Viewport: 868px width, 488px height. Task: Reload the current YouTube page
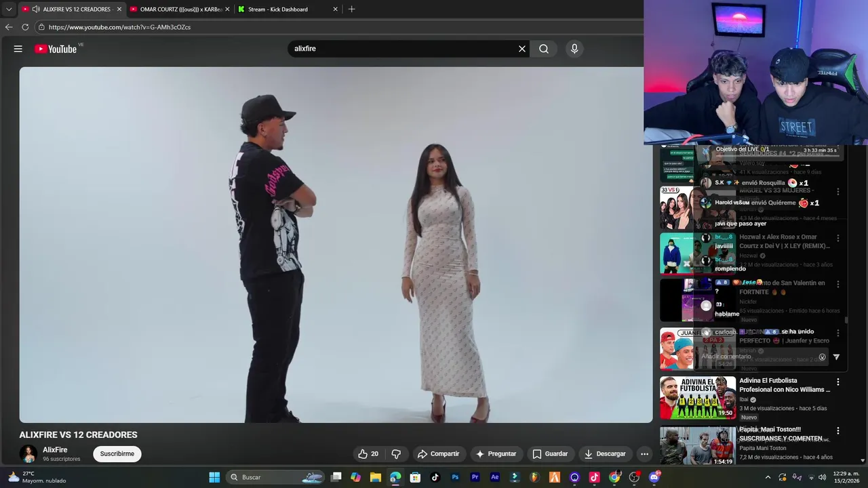coord(25,27)
